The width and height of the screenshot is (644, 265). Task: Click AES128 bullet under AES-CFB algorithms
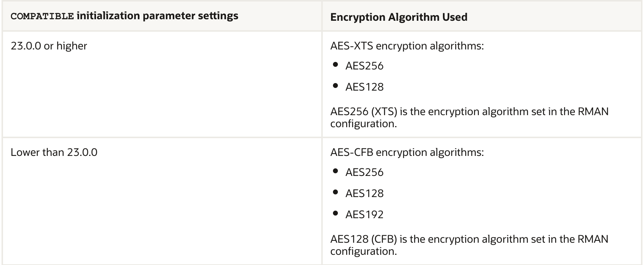click(364, 194)
